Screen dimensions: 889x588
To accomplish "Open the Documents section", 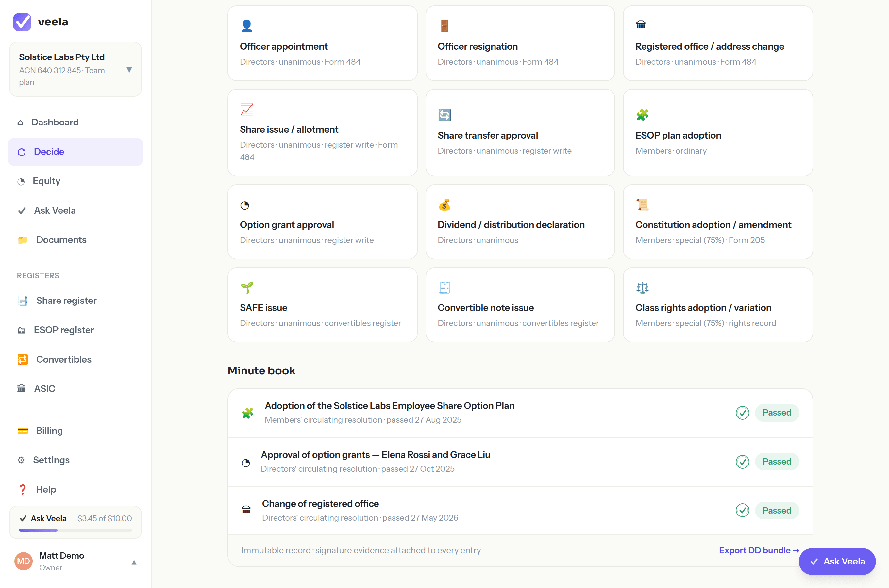I will point(75,240).
